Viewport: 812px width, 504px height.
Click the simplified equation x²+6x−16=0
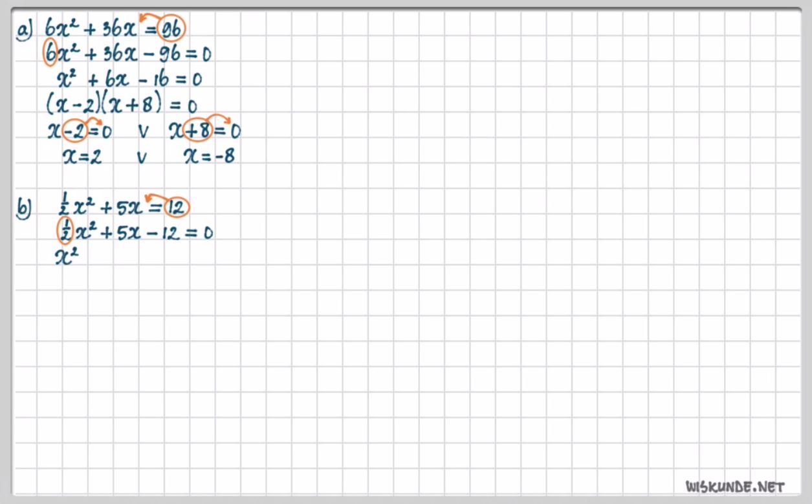(x=129, y=80)
